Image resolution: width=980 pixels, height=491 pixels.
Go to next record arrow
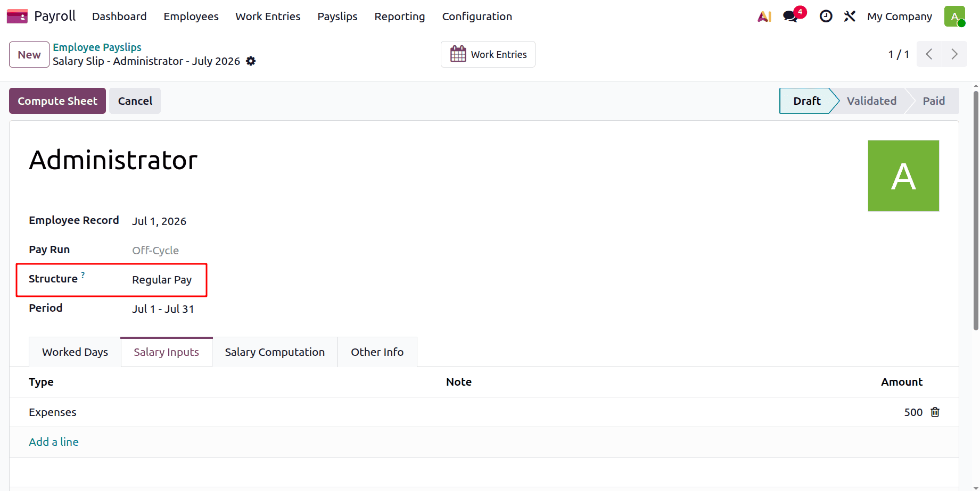coord(954,54)
